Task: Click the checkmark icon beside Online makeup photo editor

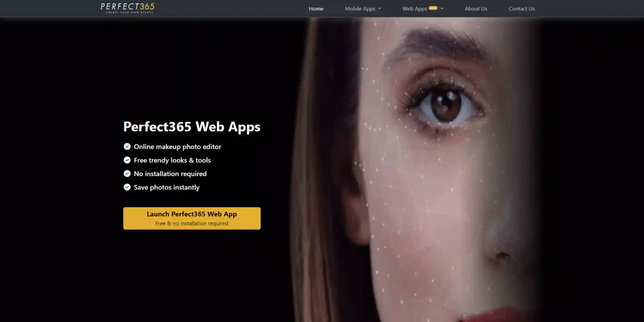Action: 127,147
